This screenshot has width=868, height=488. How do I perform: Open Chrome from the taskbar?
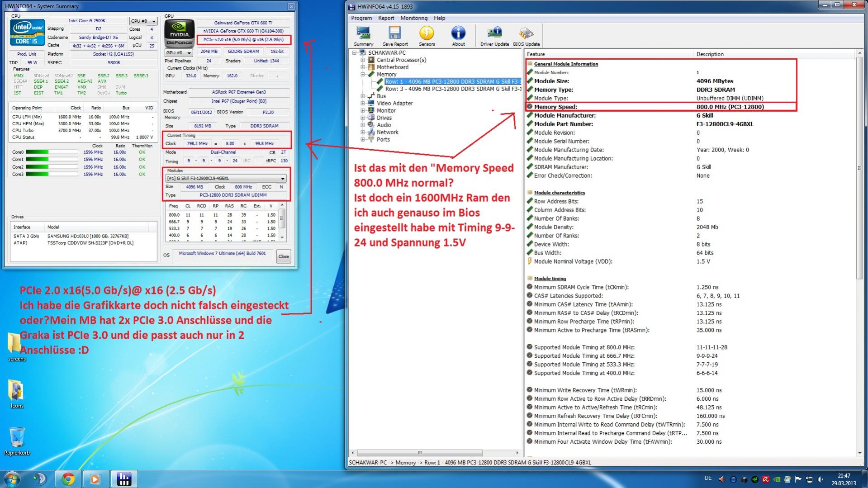(68, 479)
